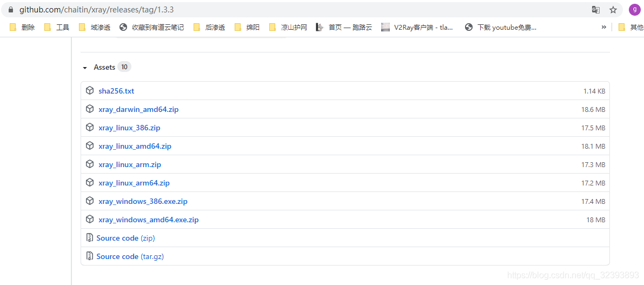The height and width of the screenshot is (285, 644).
Task: Open 收藏到有道云笔记 bookmark
Action: click(x=151, y=27)
